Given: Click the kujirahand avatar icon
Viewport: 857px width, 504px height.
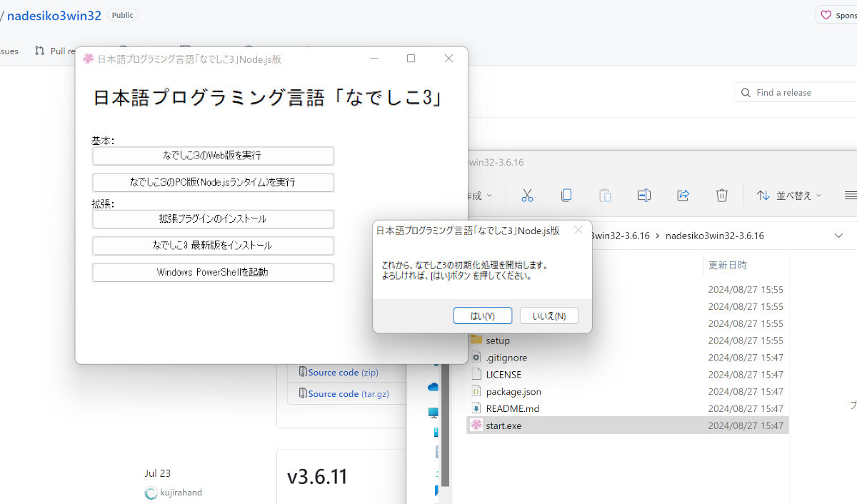Looking at the screenshot, I should (x=151, y=493).
